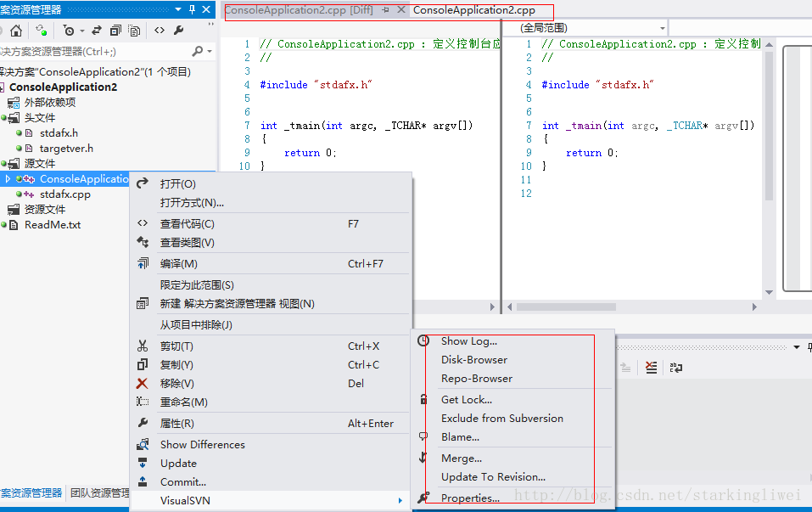
Task: Select the 头文件 folder
Action: [x=39, y=118]
